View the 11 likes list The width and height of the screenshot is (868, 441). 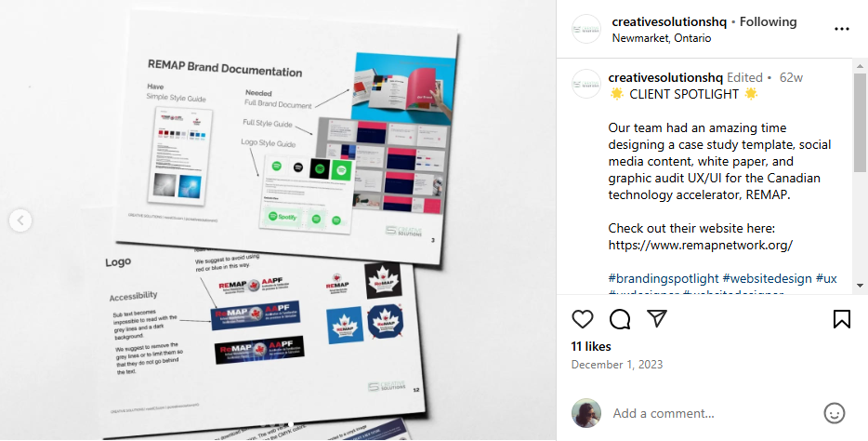(591, 346)
